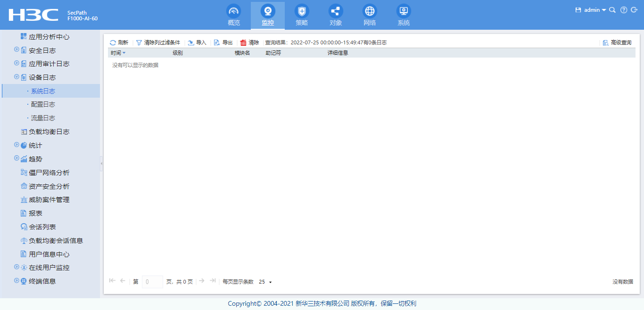Image resolution: width=644 pixels, height=310 pixels.
Task: Go to the 网络 network tab
Action: click(370, 15)
